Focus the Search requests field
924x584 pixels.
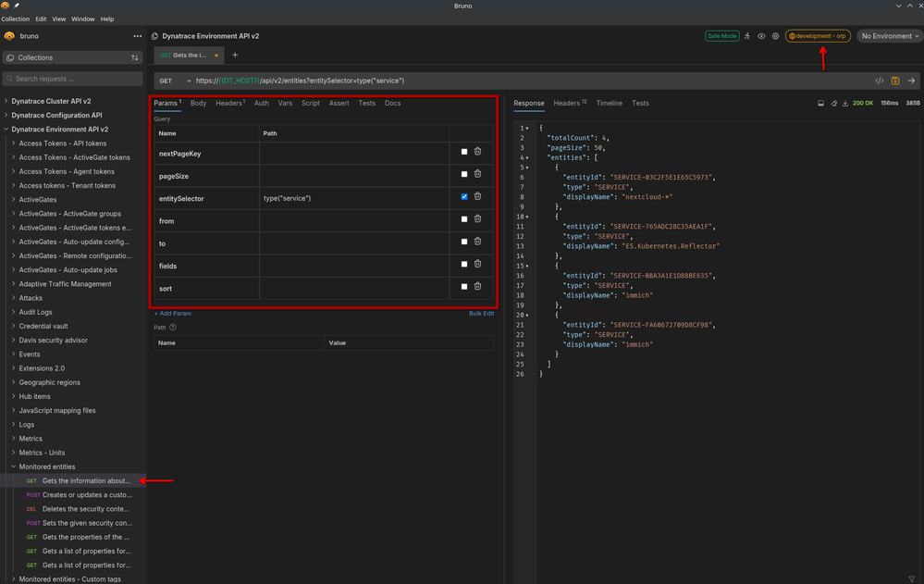(73, 79)
